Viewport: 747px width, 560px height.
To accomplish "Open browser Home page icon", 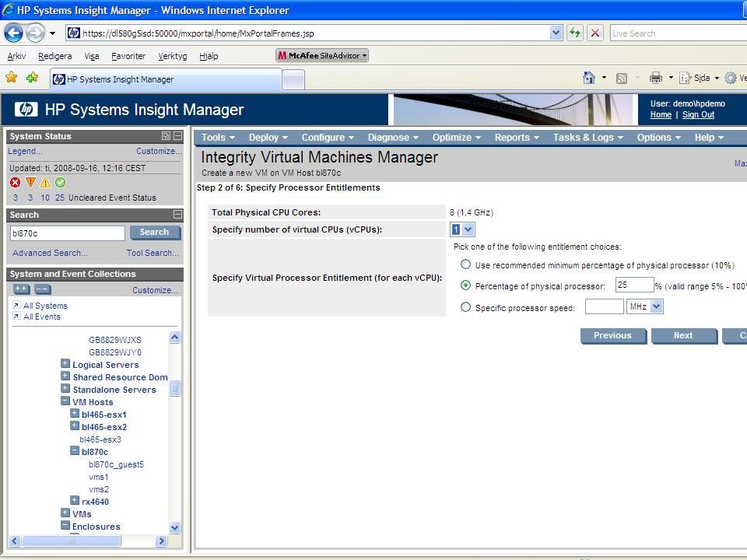I will coord(589,78).
